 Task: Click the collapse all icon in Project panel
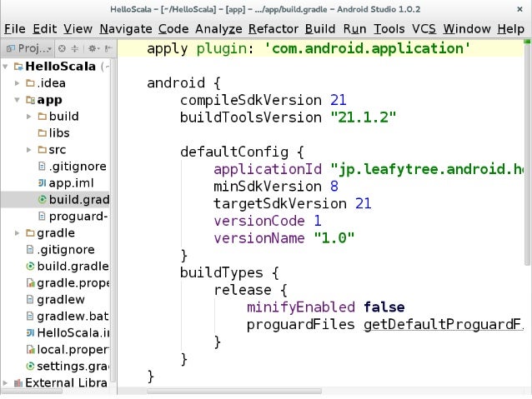tap(75, 49)
